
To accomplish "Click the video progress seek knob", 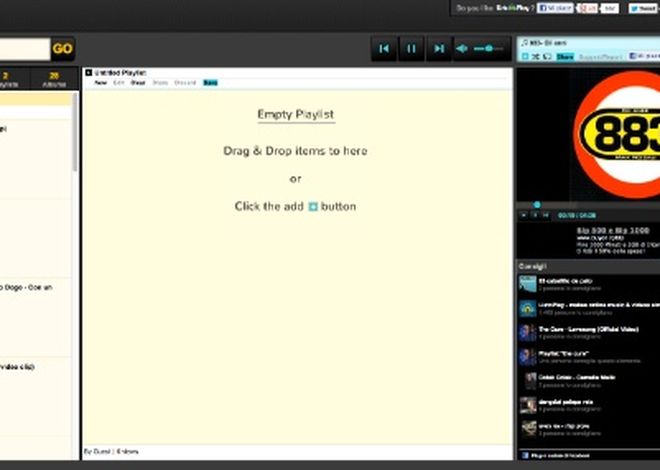I will coord(537,205).
